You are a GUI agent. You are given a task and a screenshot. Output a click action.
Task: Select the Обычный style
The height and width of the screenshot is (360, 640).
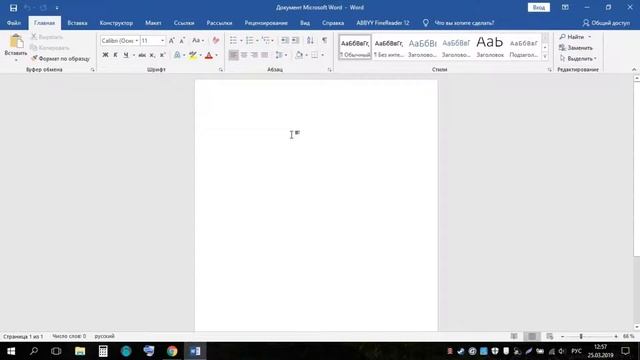pos(355,47)
